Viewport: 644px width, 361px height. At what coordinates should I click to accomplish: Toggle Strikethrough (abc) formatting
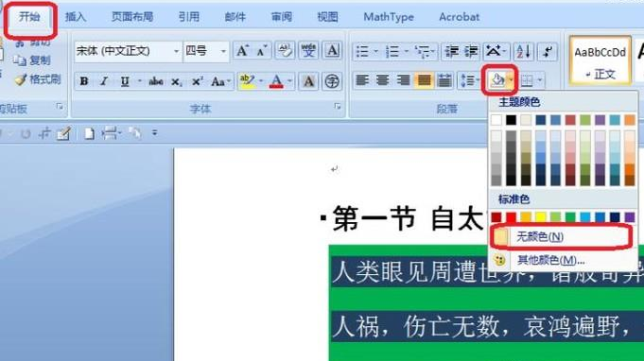156,81
